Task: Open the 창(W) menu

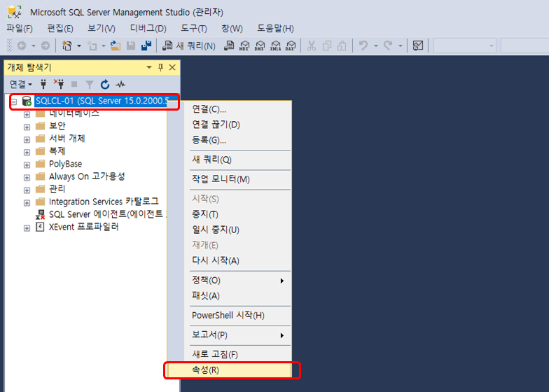Action: (x=232, y=28)
